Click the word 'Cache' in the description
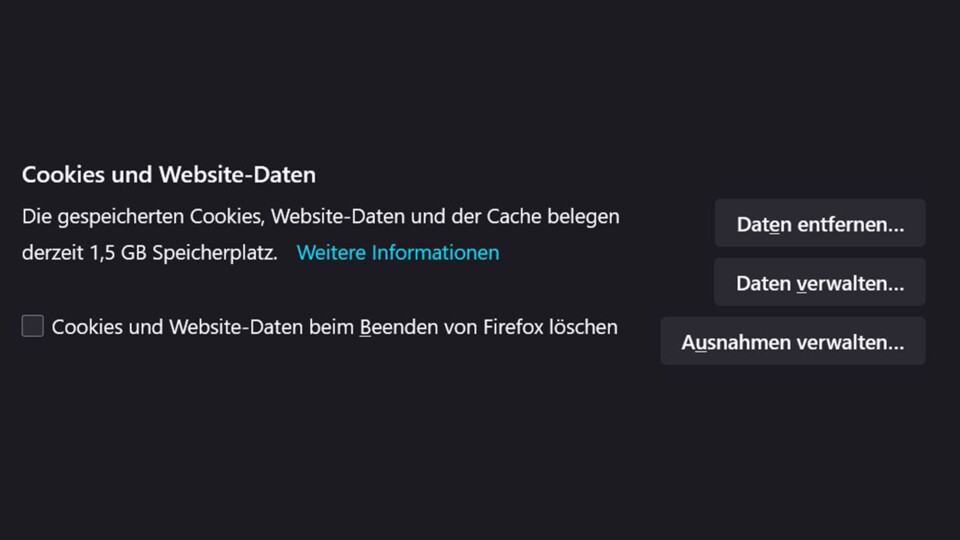Image resolution: width=960 pixels, height=540 pixels. pos(514,216)
